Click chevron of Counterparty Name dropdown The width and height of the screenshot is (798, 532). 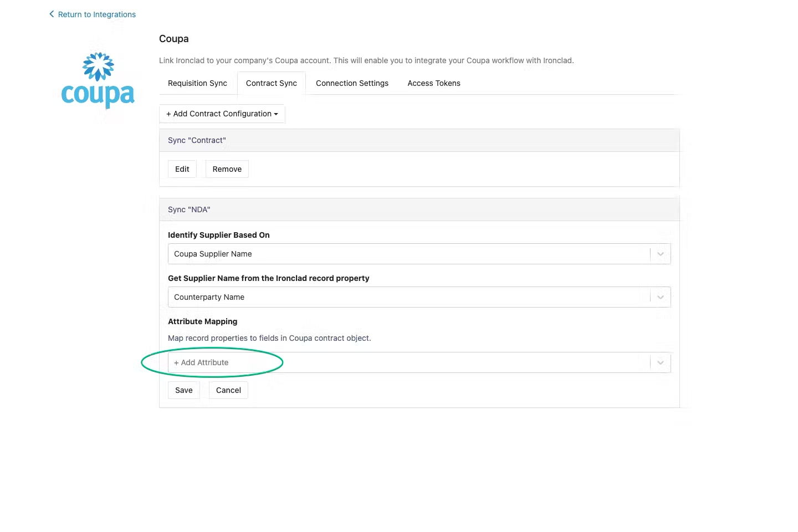(x=661, y=297)
